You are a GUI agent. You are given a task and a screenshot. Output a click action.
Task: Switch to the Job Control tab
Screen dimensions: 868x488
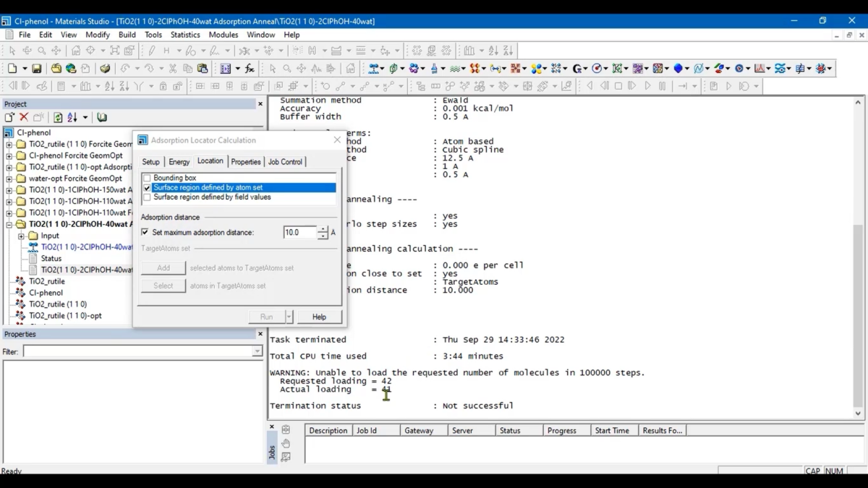(x=285, y=162)
